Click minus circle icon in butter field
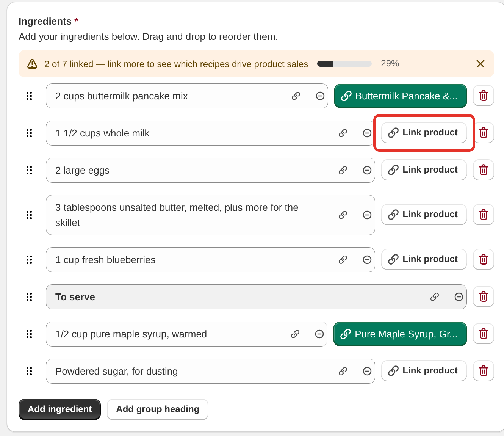Screen dimensions: 504x436 (367, 215)
